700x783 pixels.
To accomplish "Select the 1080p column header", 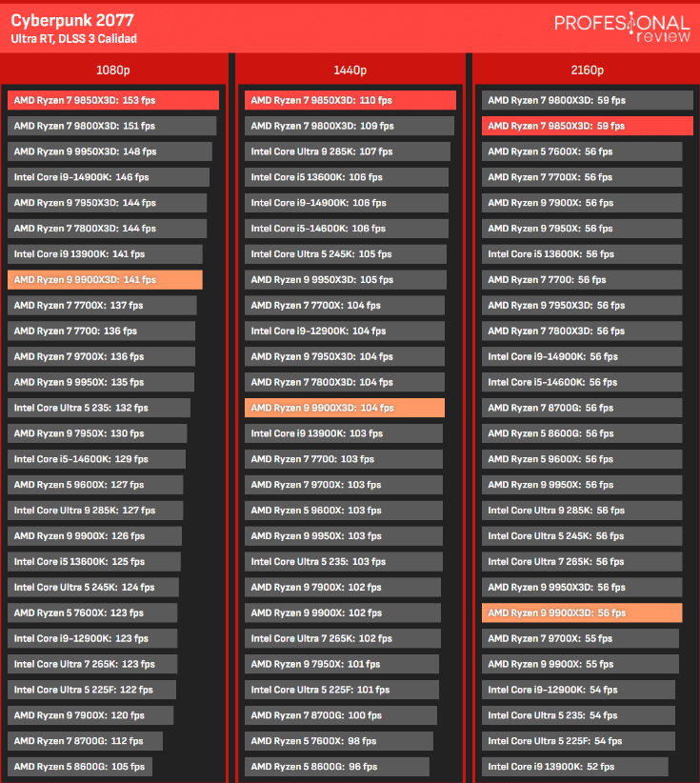I will pos(113,70).
